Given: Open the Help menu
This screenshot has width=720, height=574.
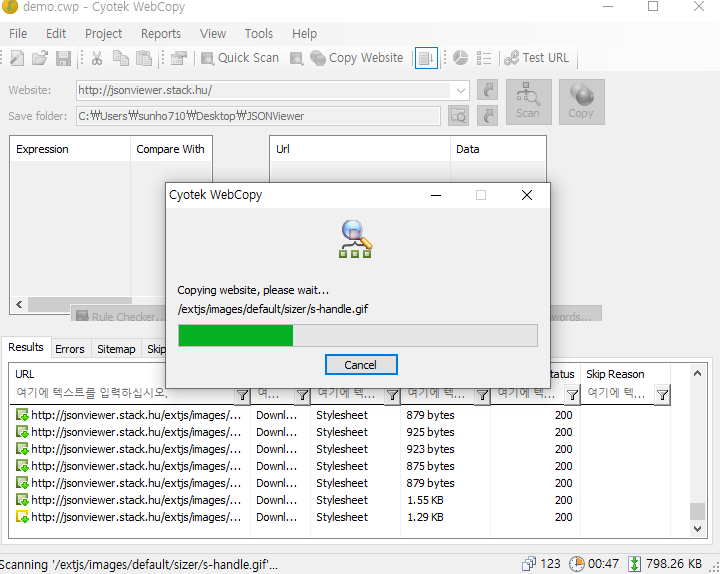Looking at the screenshot, I should [304, 34].
